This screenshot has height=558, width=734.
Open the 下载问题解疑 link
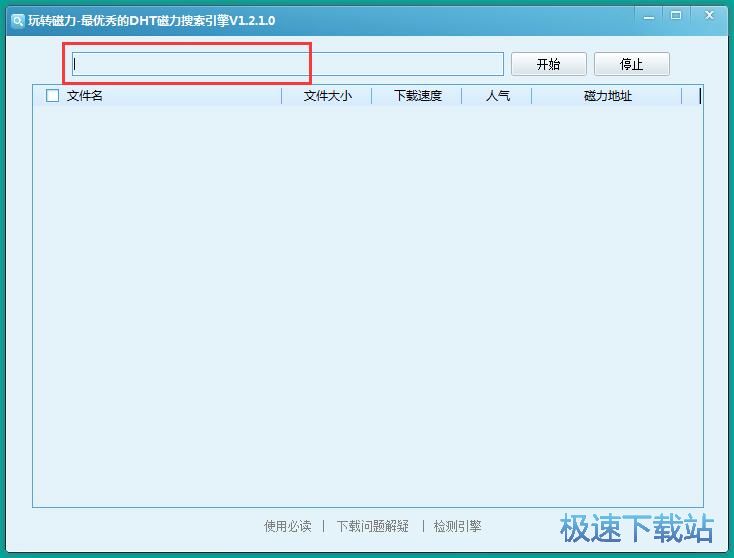click(x=373, y=526)
